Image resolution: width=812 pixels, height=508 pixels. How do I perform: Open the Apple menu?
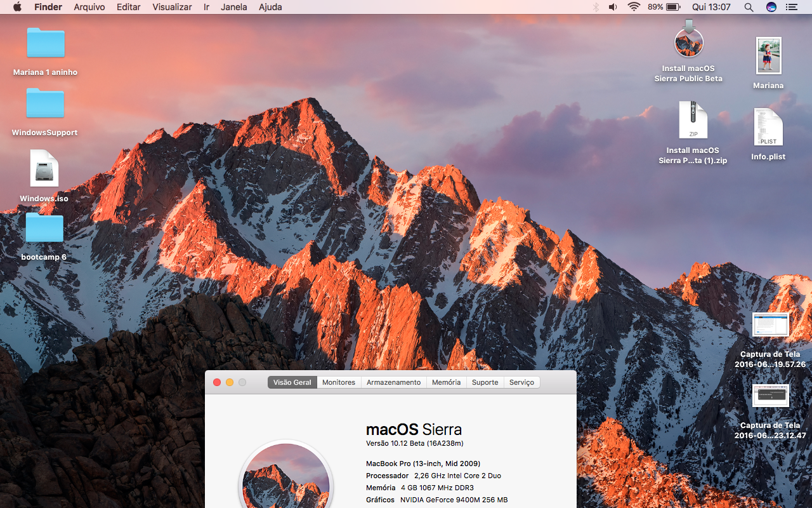tap(17, 7)
